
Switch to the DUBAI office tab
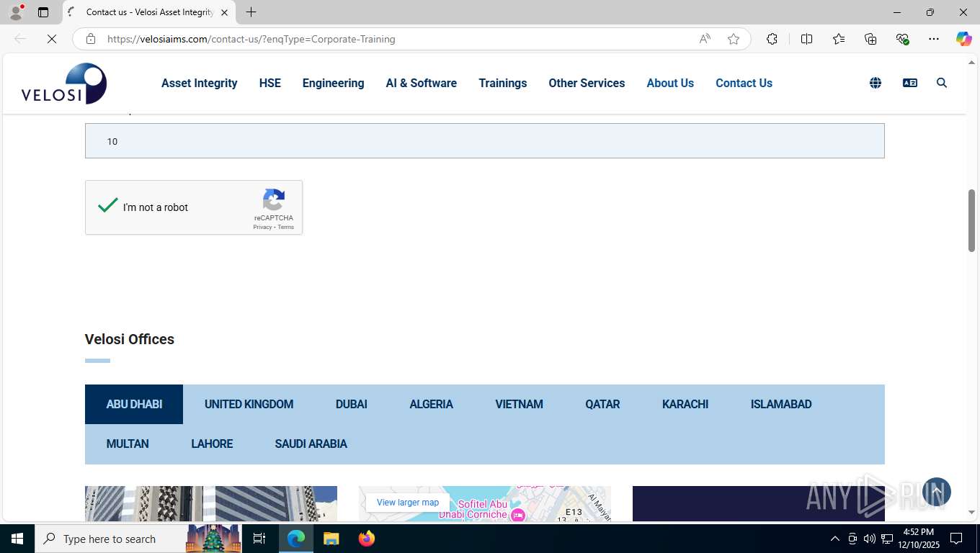352,404
